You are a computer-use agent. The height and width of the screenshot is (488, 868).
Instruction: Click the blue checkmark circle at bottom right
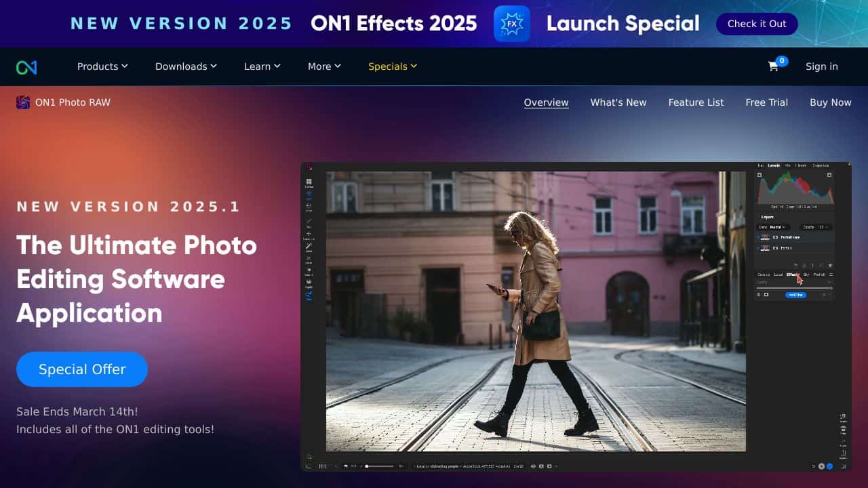tap(829, 466)
